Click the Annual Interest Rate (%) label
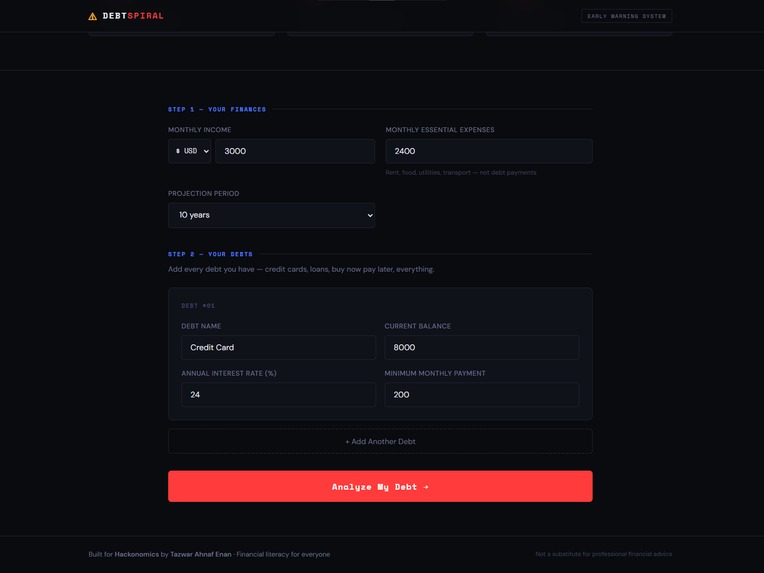 click(x=229, y=373)
